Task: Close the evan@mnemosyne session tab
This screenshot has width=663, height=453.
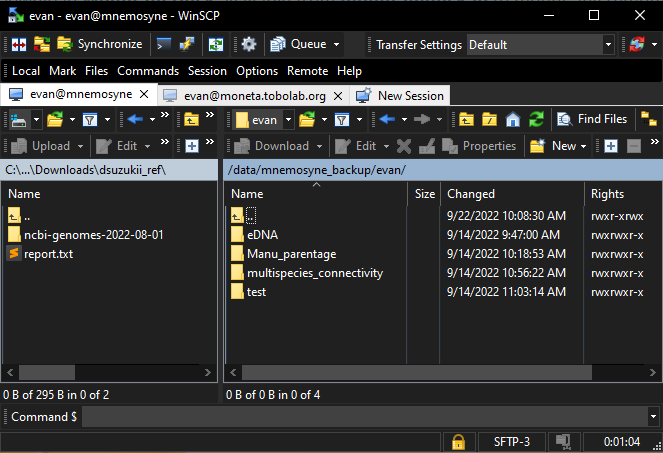Action: click(x=144, y=94)
